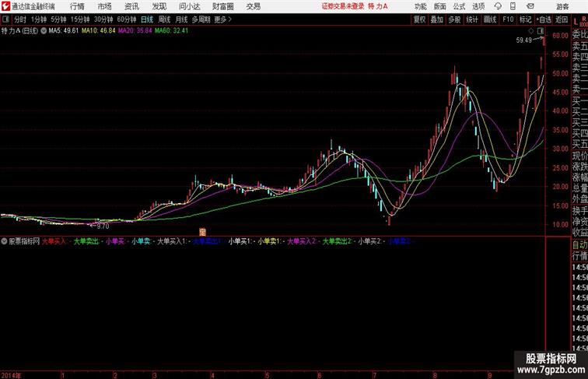588x379 pixels.
Task: Click the magenta 小单买 indicator label
Action: click(x=115, y=241)
